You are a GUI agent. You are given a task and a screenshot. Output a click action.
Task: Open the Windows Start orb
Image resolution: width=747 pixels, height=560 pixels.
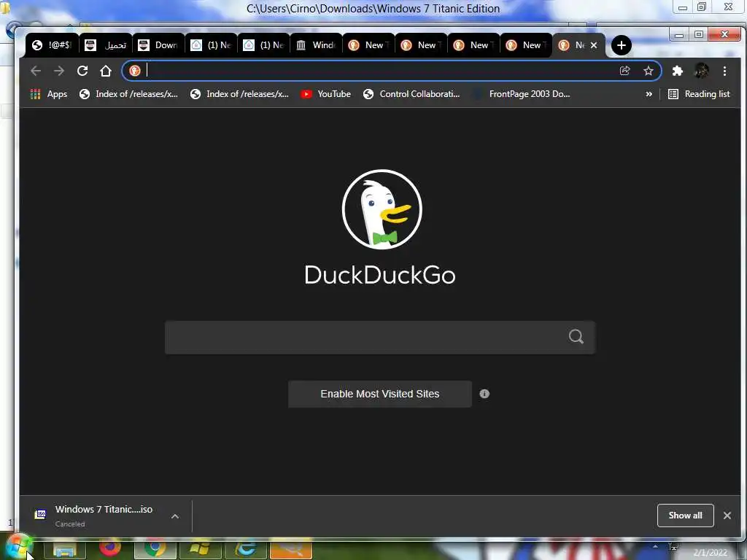[18, 548]
